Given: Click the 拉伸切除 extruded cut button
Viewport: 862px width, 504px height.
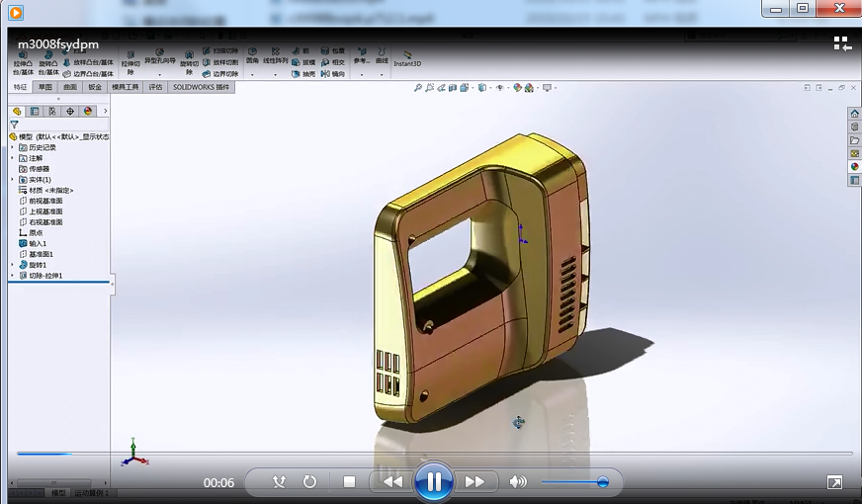Looking at the screenshot, I should pyautogui.click(x=130, y=61).
